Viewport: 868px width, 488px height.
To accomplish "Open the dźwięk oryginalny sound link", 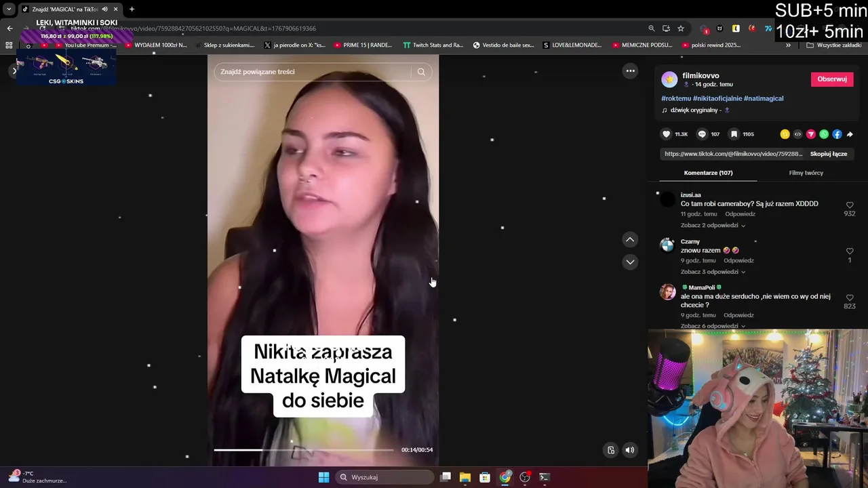I will 696,110.
